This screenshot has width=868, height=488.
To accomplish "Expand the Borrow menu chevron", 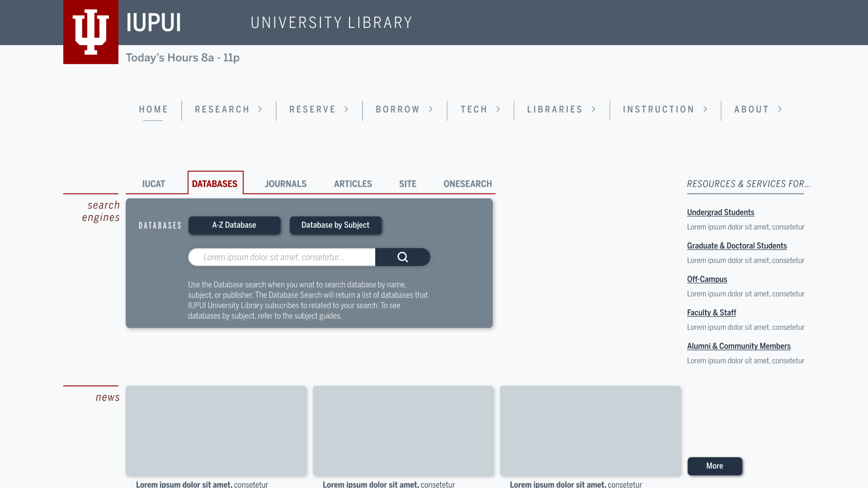I will (x=431, y=109).
